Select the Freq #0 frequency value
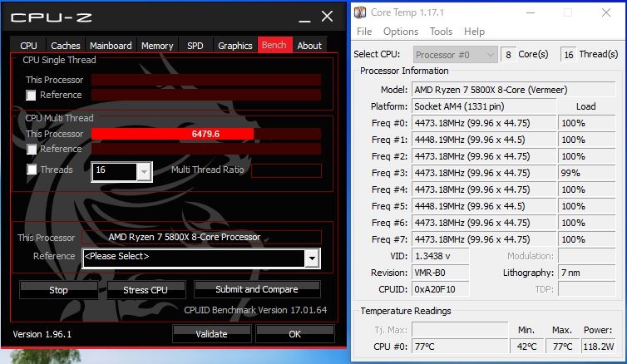The image size is (627, 364). coord(484,123)
